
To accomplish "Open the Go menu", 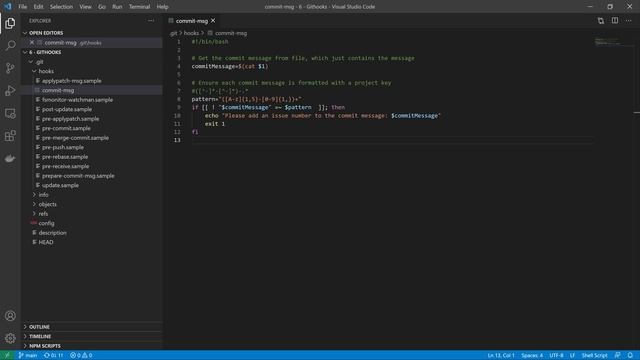I will click(x=102, y=7).
